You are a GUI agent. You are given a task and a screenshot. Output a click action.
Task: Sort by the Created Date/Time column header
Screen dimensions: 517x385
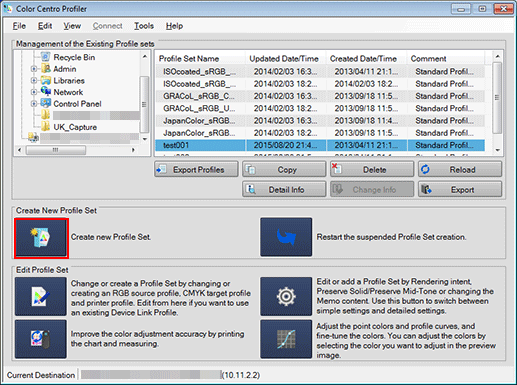[366, 59]
